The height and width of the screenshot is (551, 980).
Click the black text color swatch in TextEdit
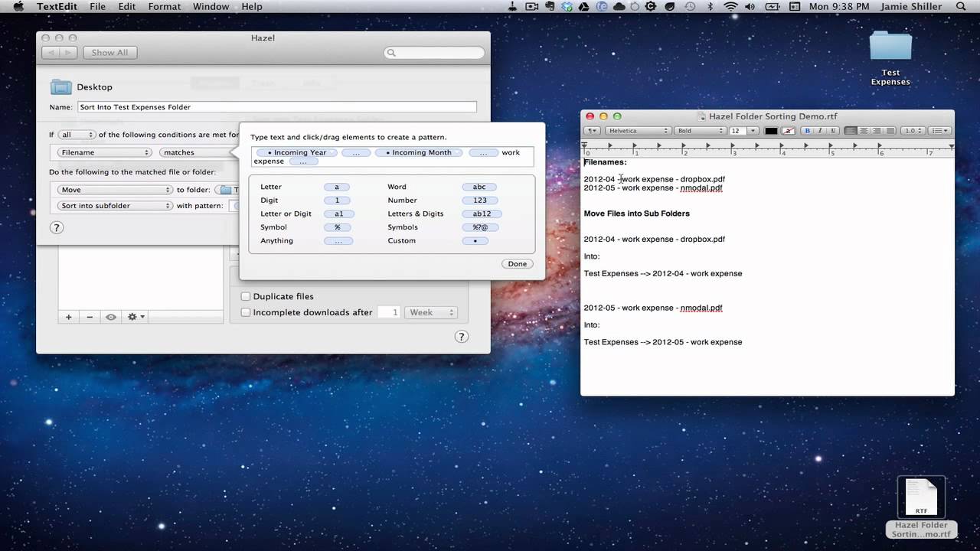point(770,131)
